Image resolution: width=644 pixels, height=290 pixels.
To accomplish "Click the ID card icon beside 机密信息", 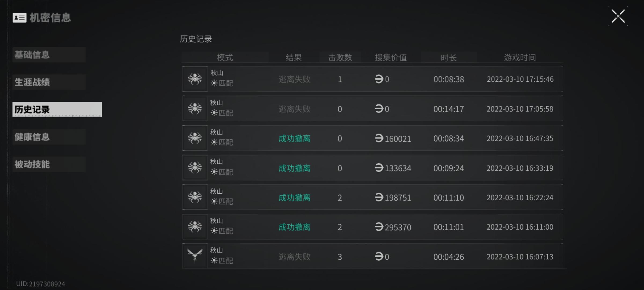I will (20, 18).
